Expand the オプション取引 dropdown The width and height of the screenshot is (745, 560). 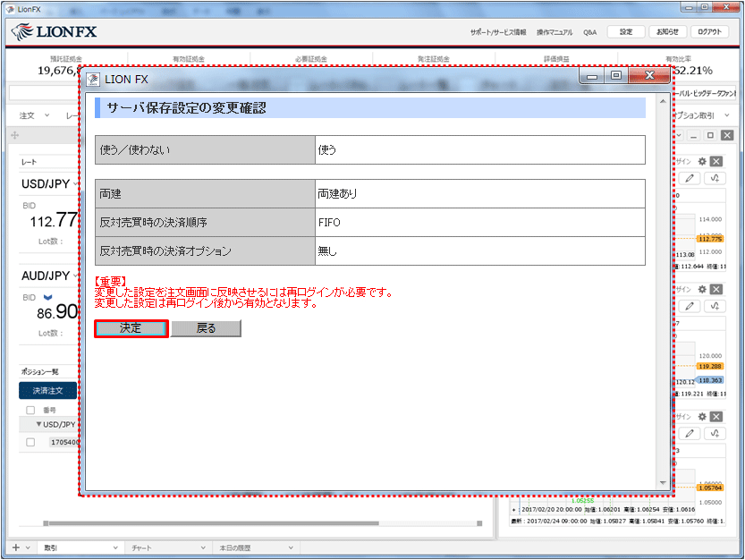pyautogui.click(x=726, y=115)
